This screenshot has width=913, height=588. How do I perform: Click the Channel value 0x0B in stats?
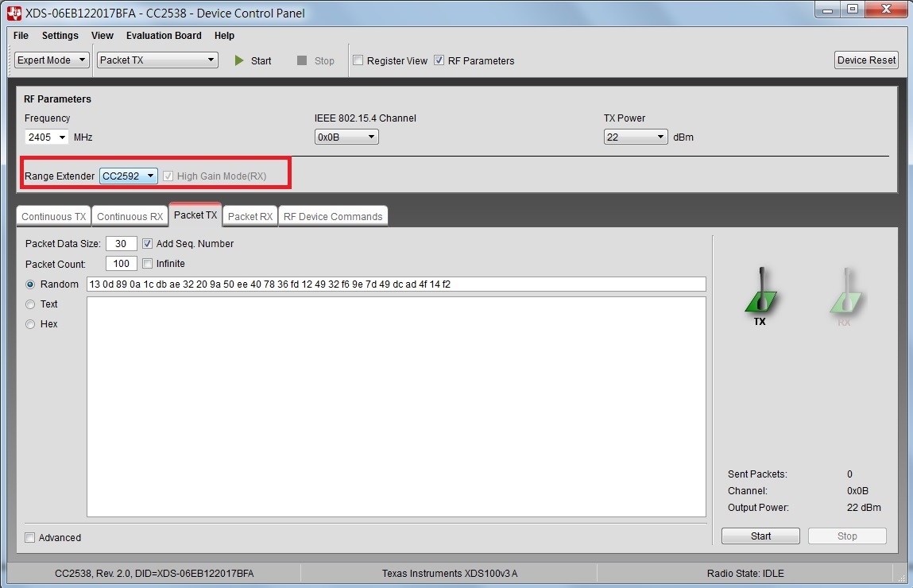click(x=857, y=491)
